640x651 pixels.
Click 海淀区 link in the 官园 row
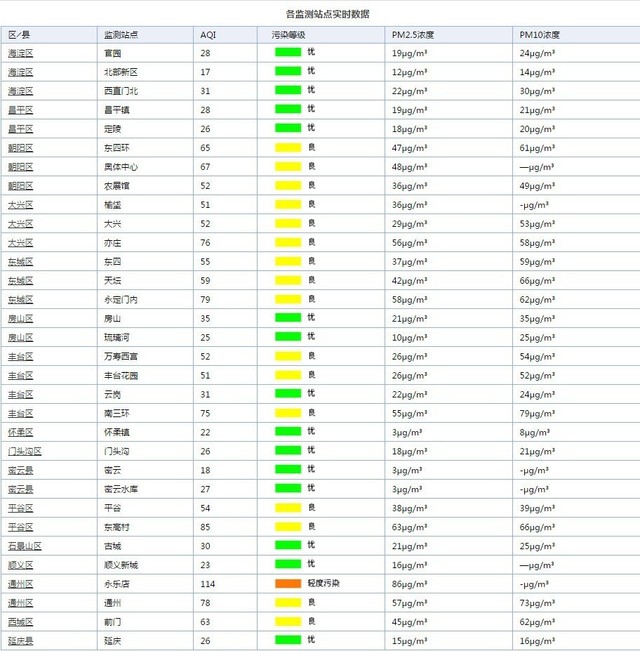pos(21,53)
